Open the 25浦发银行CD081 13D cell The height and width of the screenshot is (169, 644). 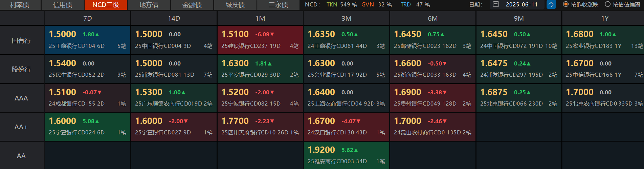tap(174, 69)
